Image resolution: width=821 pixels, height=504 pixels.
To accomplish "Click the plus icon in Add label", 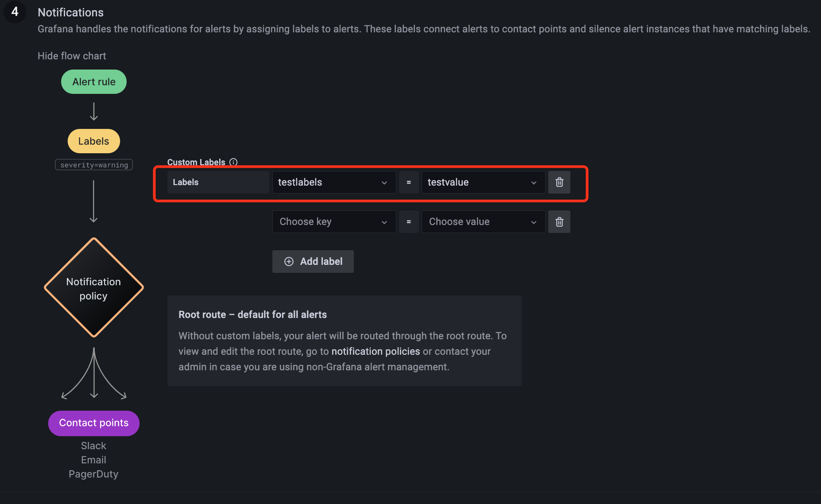I will tap(289, 262).
